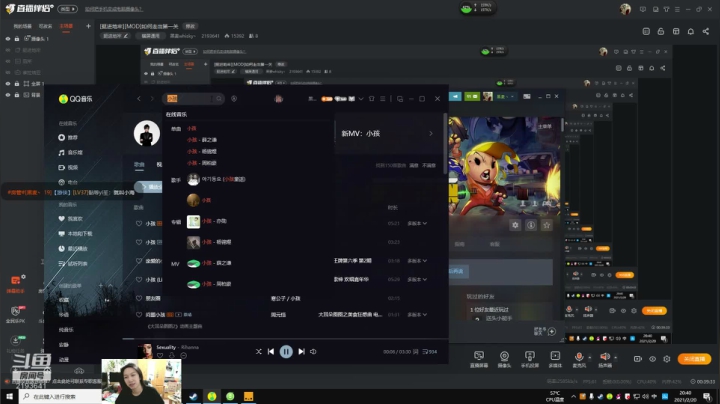Image resolution: width=720 pixels, height=404 pixels.
Task: Mute the 扬声器 speaker in the bottom toolbar
Action: point(605,357)
